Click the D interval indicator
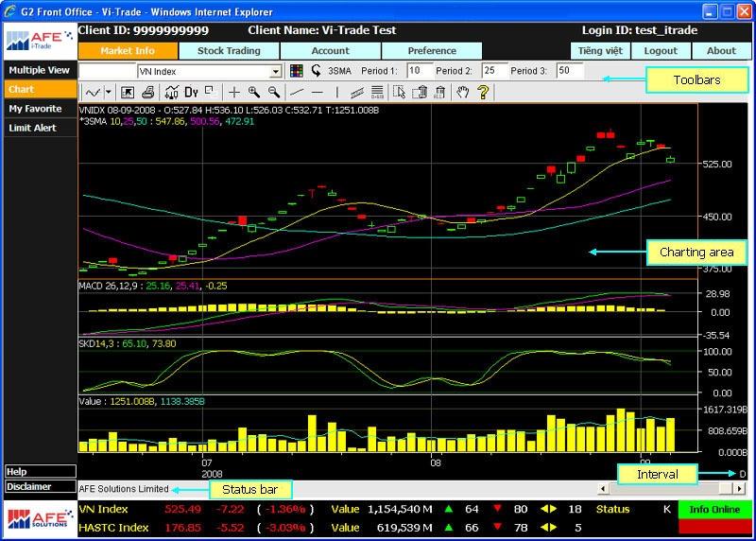Screen dimensions: 756x541 (743, 474)
